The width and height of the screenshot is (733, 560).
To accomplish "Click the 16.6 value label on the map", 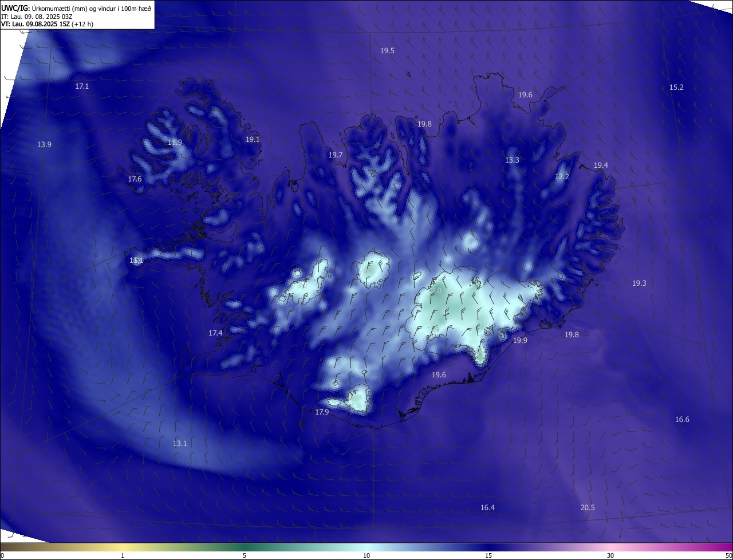I will tap(683, 420).
